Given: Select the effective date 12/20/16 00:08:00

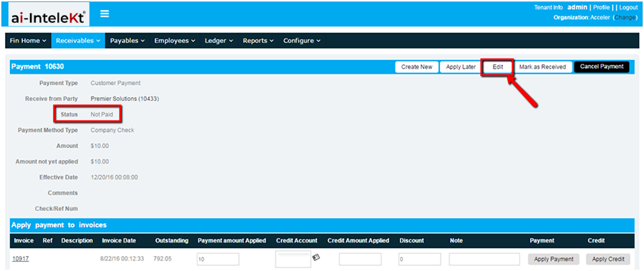Looking at the screenshot, I should pyautogui.click(x=114, y=177).
